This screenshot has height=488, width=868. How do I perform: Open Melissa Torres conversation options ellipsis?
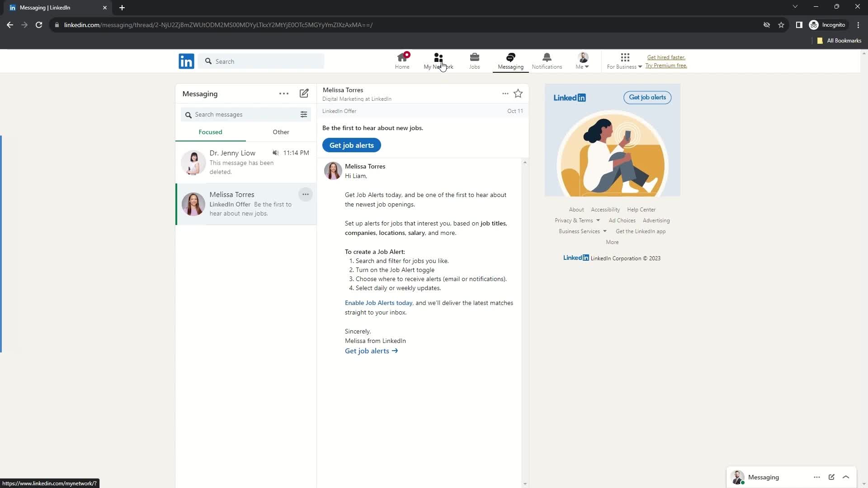pyautogui.click(x=306, y=194)
